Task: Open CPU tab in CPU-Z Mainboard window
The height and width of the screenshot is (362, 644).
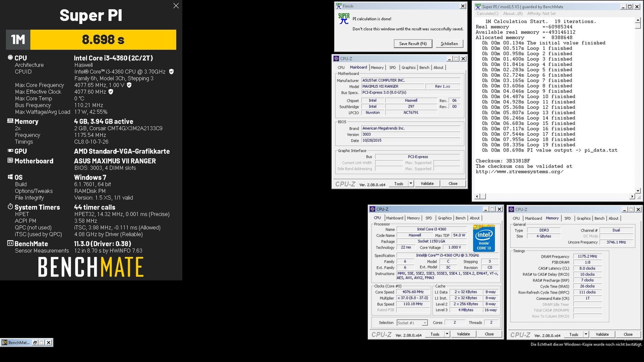Action: (341, 68)
